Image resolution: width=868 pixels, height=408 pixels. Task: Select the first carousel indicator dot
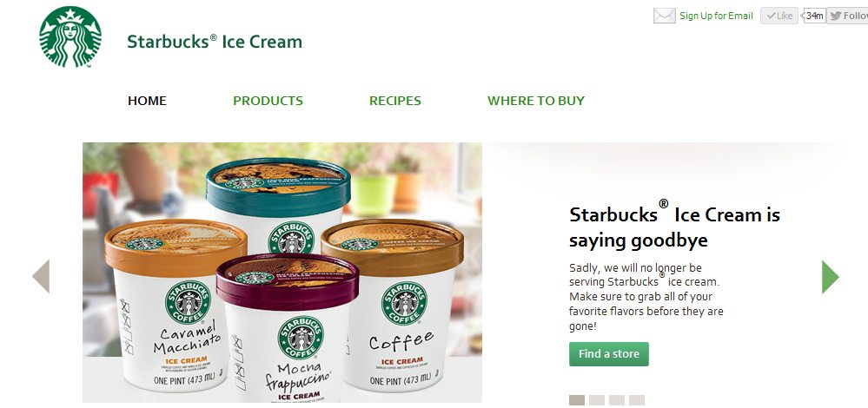(x=577, y=400)
